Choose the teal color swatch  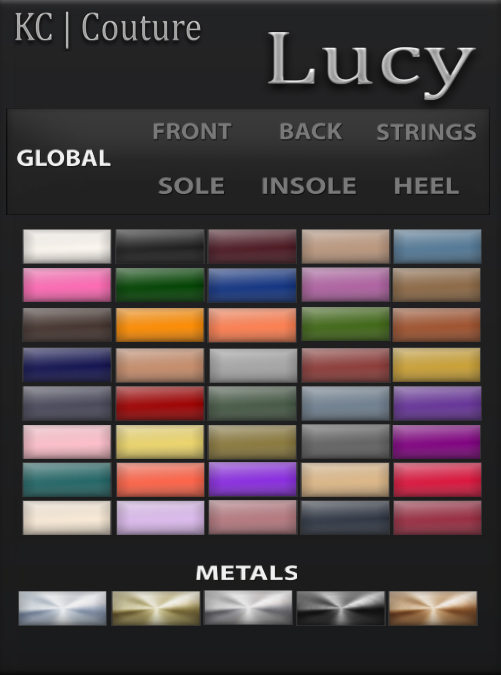coord(67,480)
